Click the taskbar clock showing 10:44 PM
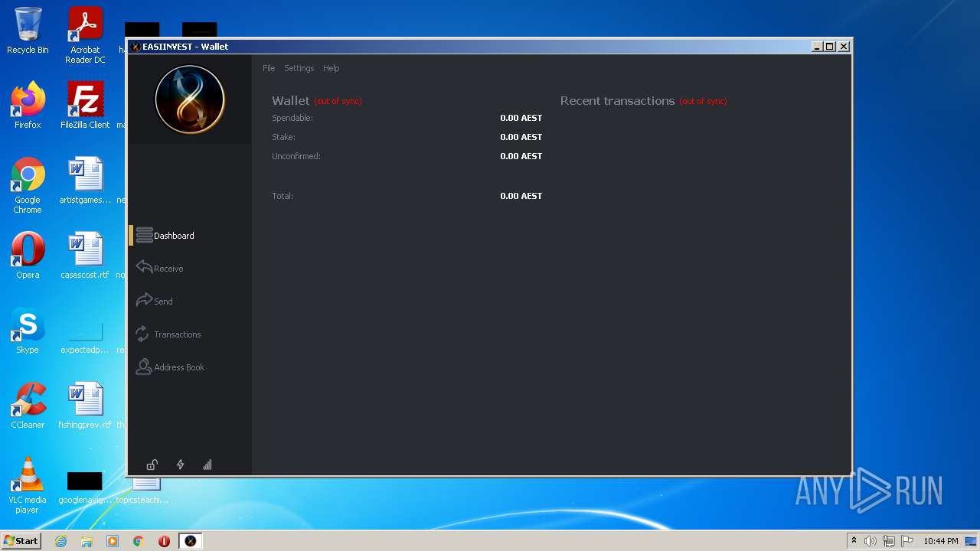The image size is (980, 551). tap(941, 541)
